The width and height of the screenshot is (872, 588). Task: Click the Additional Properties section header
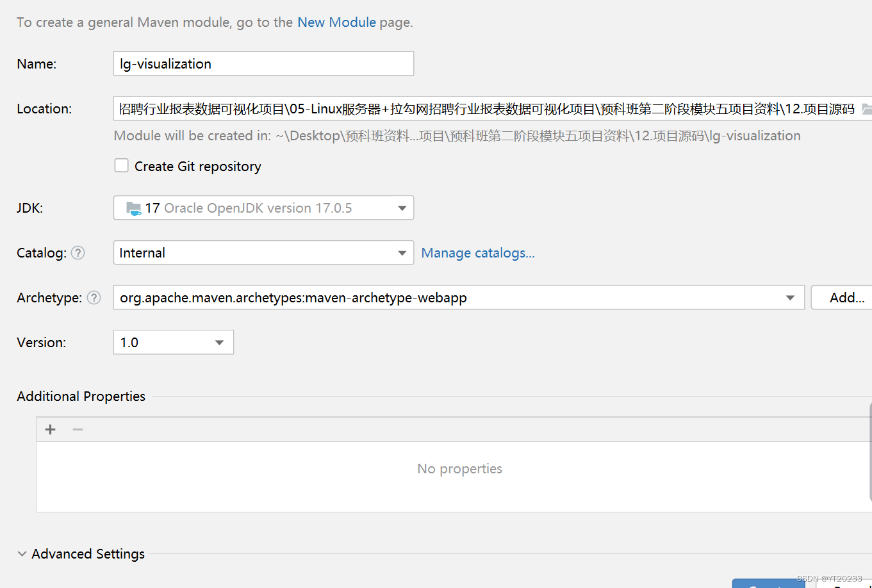coord(81,396)
